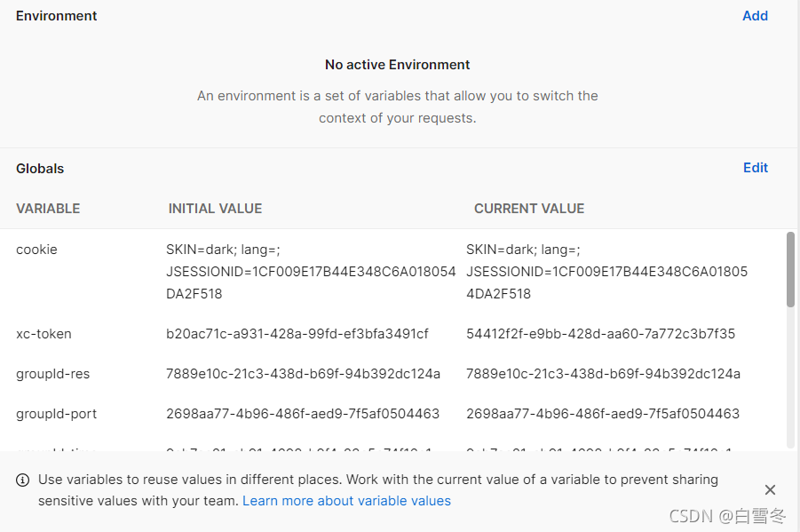The width and height of the screenshot is (800, 532).
Task: Open Learn more about variable values
Action: point(346,501)
